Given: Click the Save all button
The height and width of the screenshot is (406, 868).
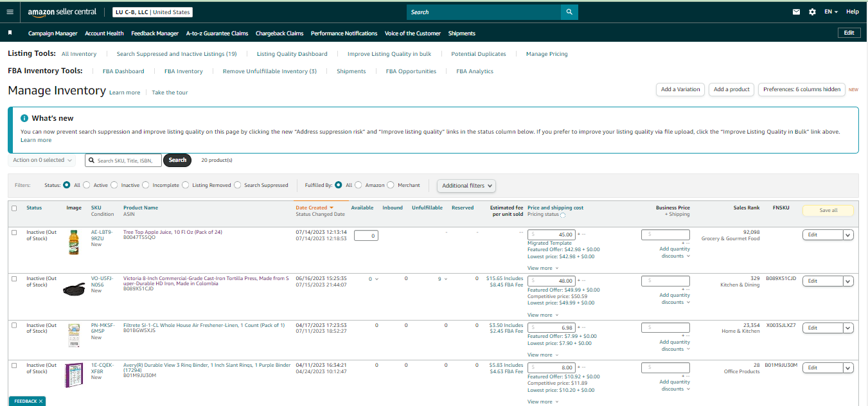Looking at the screenshot, I should [828, 210].
